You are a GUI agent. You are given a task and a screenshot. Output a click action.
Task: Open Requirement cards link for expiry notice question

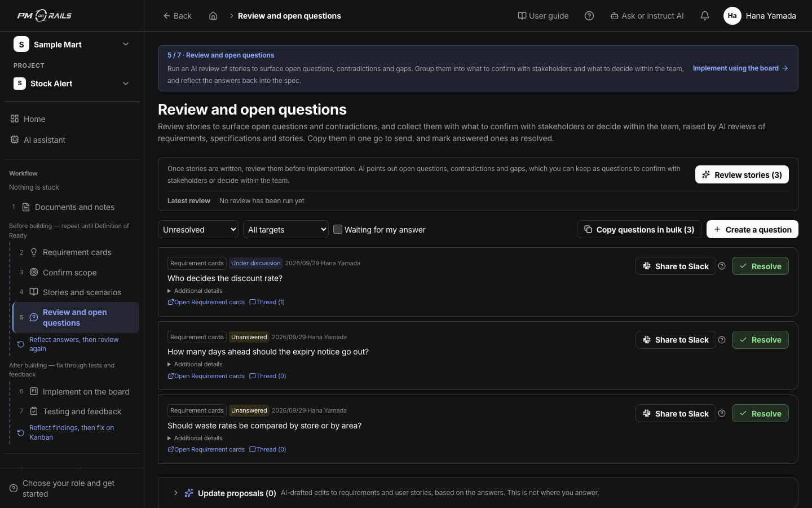[206, 376]
